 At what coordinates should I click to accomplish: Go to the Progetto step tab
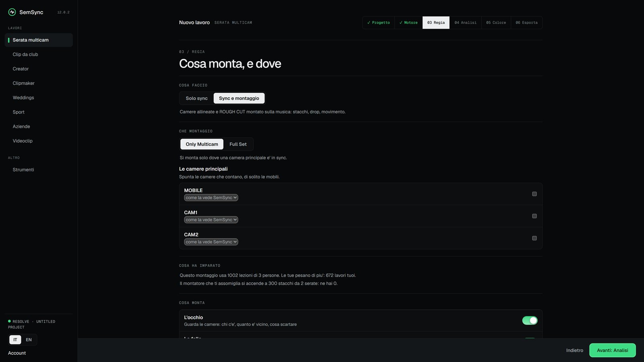point(378,23)
